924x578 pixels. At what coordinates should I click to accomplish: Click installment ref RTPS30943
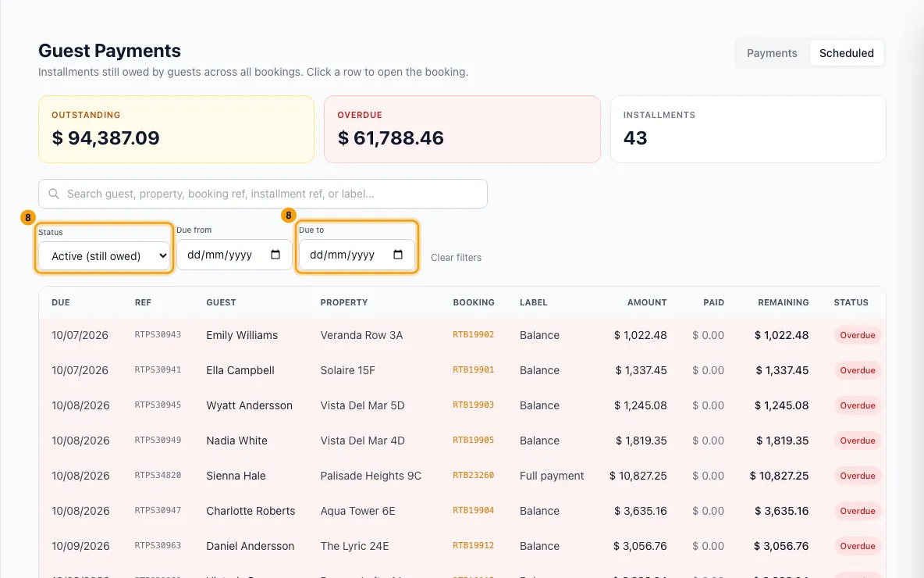click(x=158, y=334)
